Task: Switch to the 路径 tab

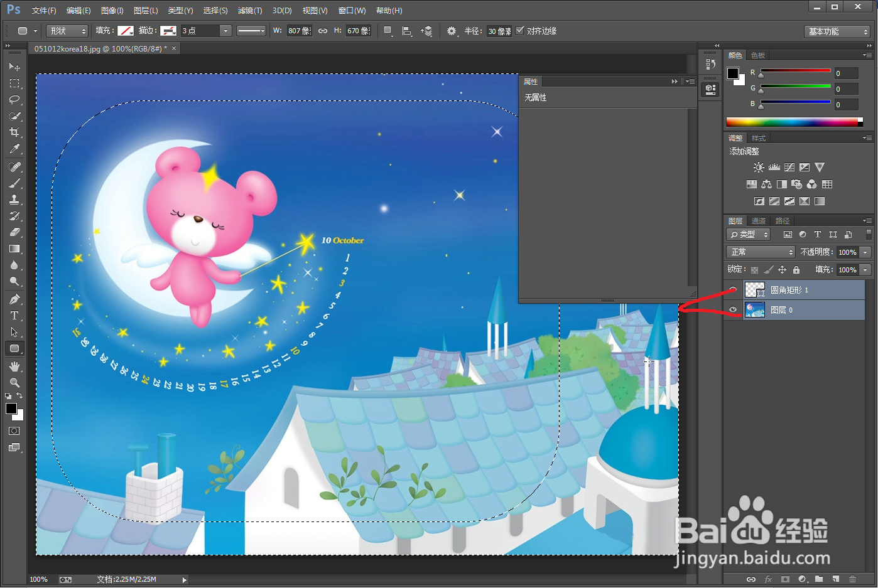Action: tap(783, 221)
